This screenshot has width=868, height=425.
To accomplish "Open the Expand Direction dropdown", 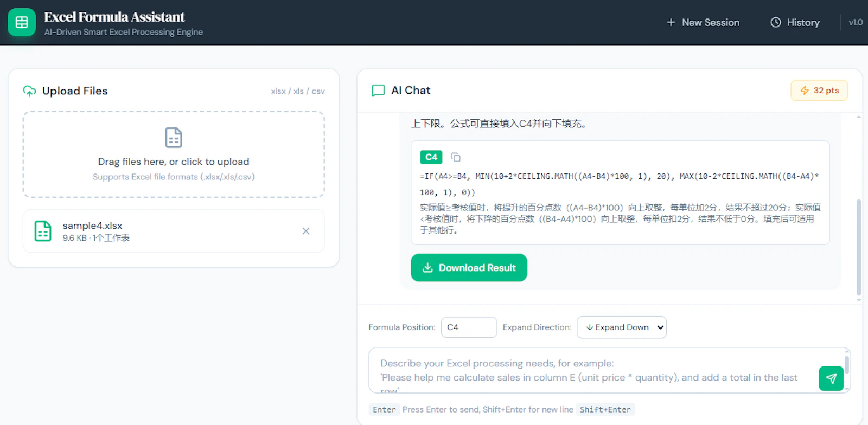I will [622, 327].
